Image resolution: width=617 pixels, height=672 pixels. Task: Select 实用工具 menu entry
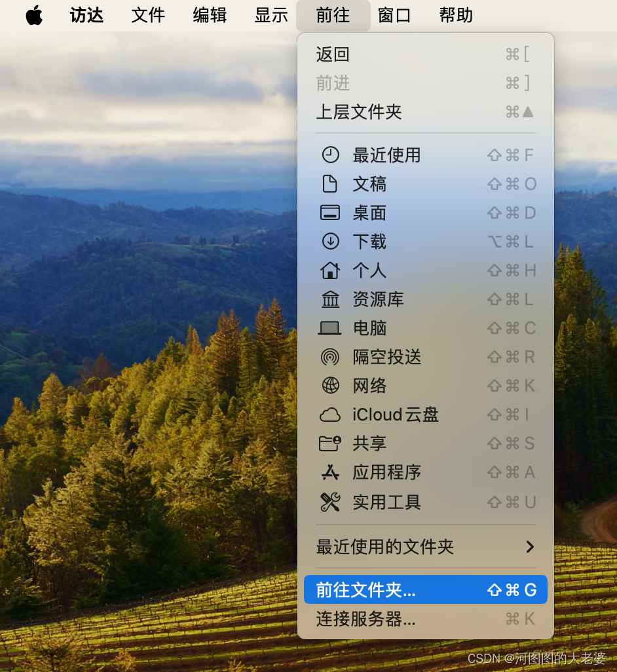tap(426, 502)
